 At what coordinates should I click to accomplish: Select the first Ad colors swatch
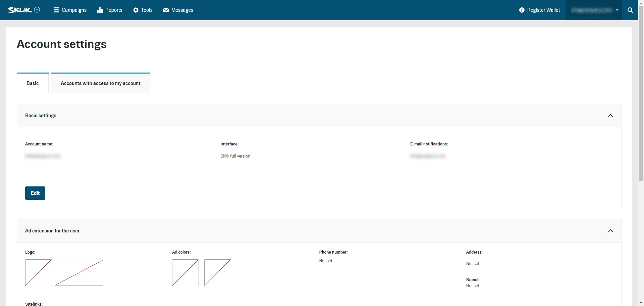click(185, 273)
